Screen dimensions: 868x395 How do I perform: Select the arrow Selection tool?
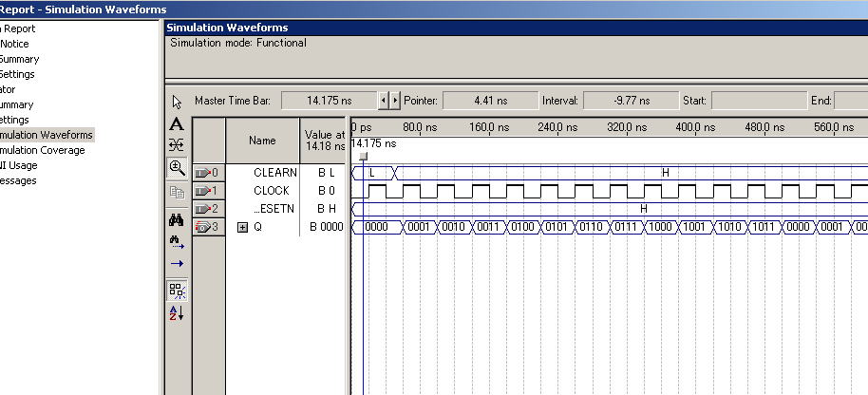pos(177,102)
